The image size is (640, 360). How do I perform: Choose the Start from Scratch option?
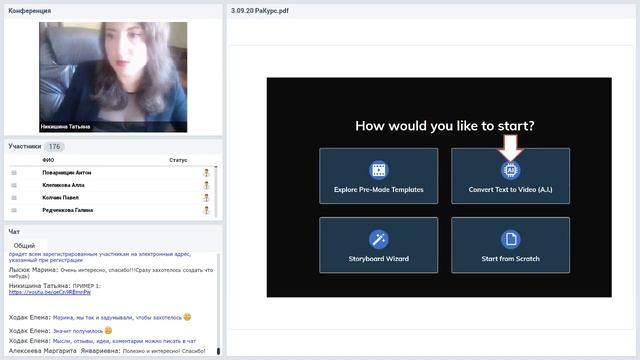point(510,245)
